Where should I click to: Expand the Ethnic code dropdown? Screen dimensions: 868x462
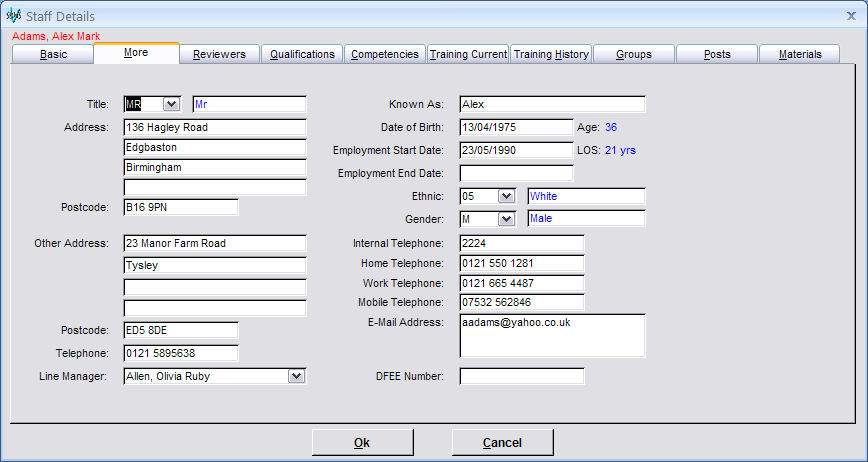[506, 196]
